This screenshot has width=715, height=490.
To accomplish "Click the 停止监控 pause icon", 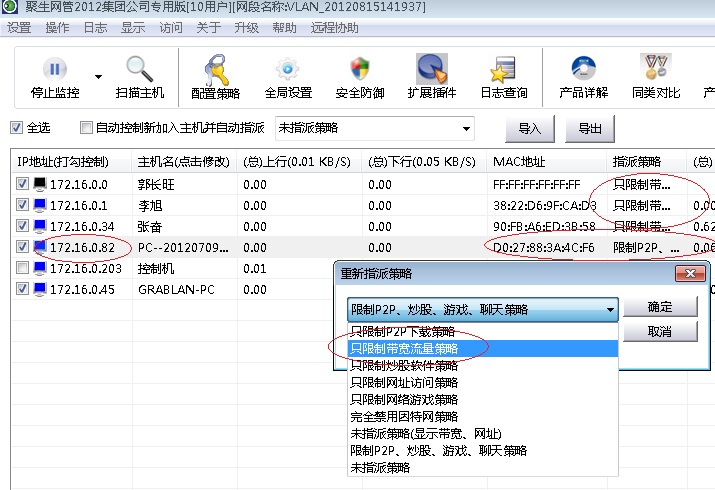I will tap(55, 70).
